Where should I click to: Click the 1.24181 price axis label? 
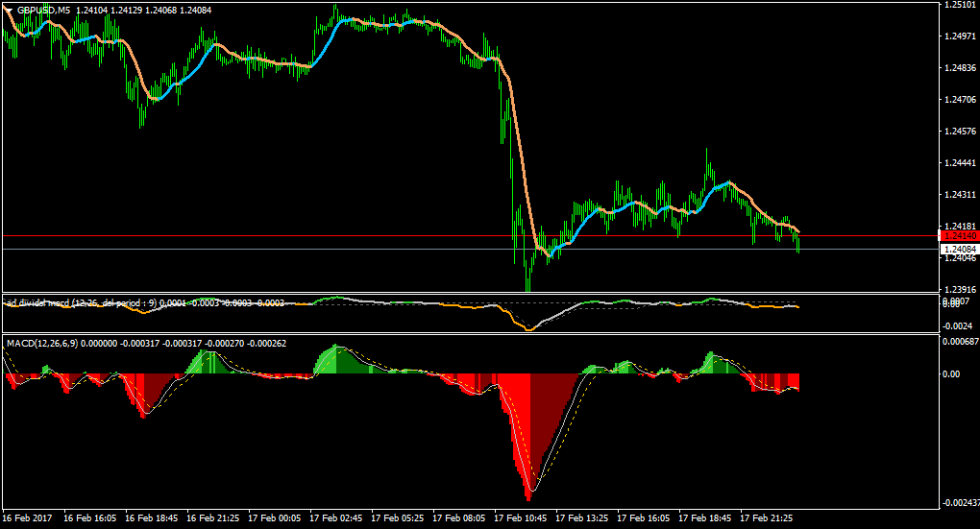(961, 226)
